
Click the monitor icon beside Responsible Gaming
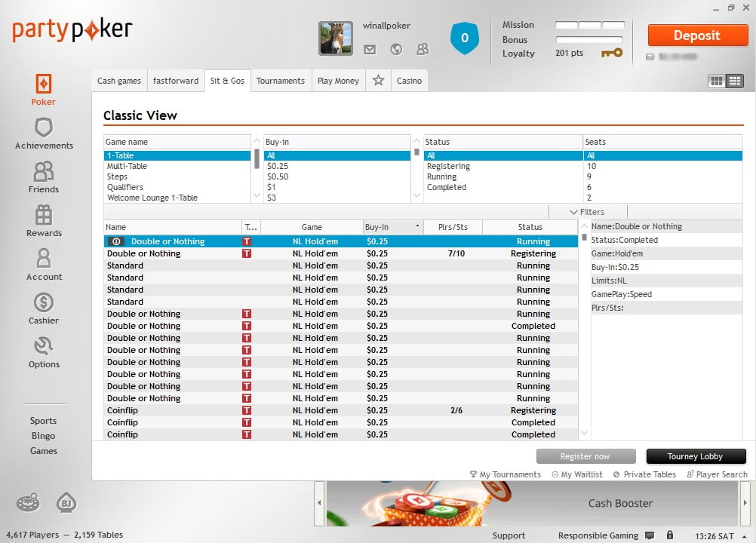coord(650,535)
